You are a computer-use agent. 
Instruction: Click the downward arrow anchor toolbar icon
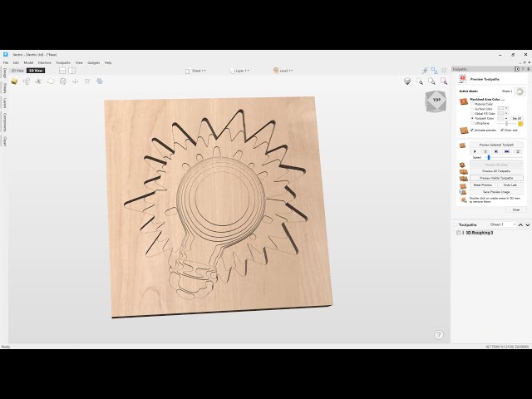coord(76,81)
